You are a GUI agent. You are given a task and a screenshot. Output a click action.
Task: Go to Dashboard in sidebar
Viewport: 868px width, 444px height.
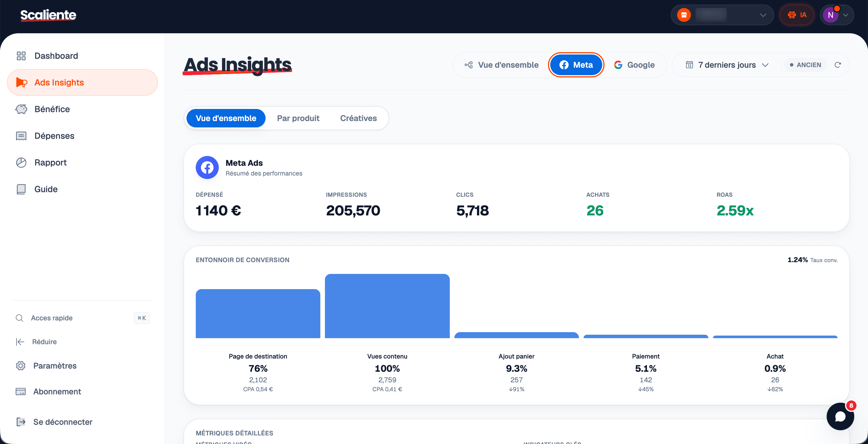tap(82, 56)
